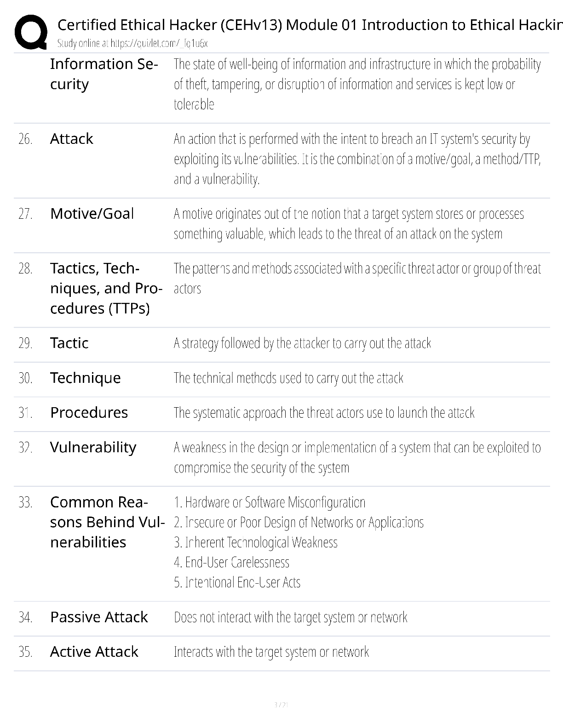The image size is (563, 728).
Task: Click the Quizlet Q logo icon
Action: click(x=31, y=32)
